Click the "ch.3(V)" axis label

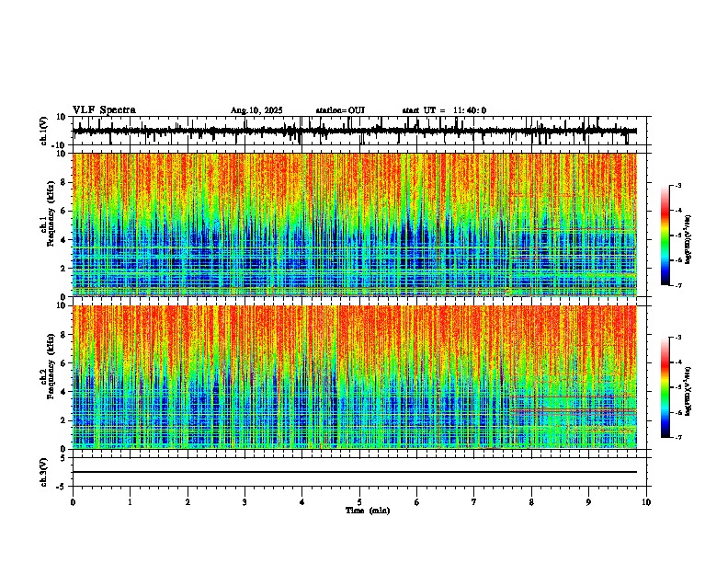(44, 472)
